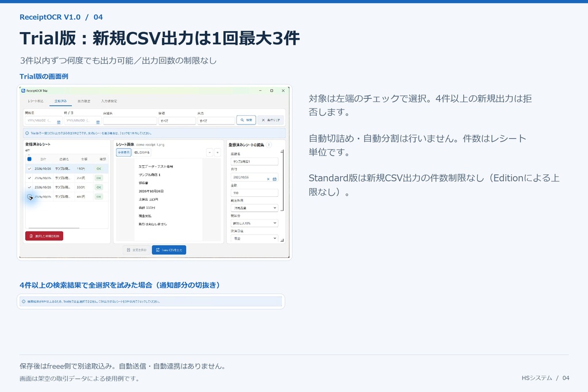This screenshot has height=392, width=588.
Task: Expand the 決済口座 payment account dropdown
Action: pyautogui.click(x=254, y=238)
